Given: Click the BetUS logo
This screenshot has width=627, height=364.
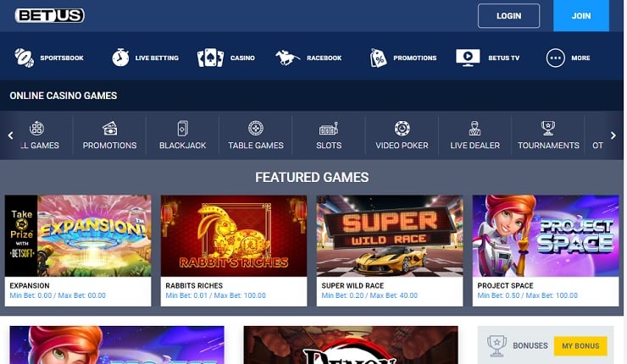Looking at the screenshot, I should coord(50,15).
